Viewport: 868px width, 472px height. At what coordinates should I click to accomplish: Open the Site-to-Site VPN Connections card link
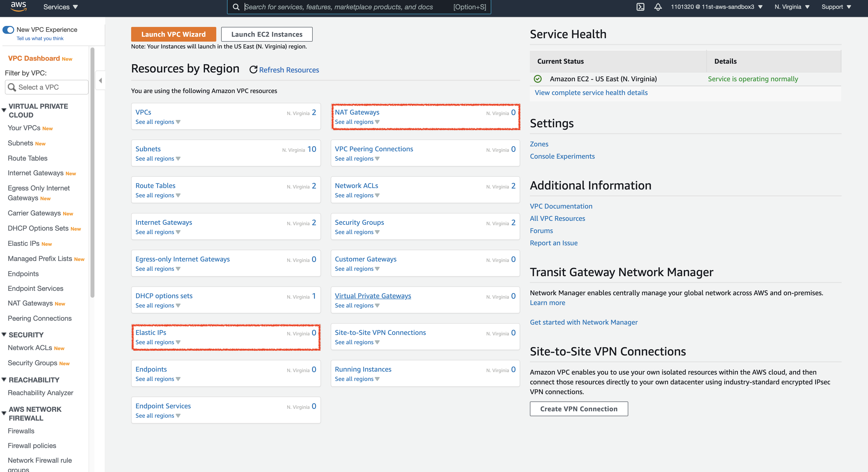pyautogui.click(x=380, y=332)
